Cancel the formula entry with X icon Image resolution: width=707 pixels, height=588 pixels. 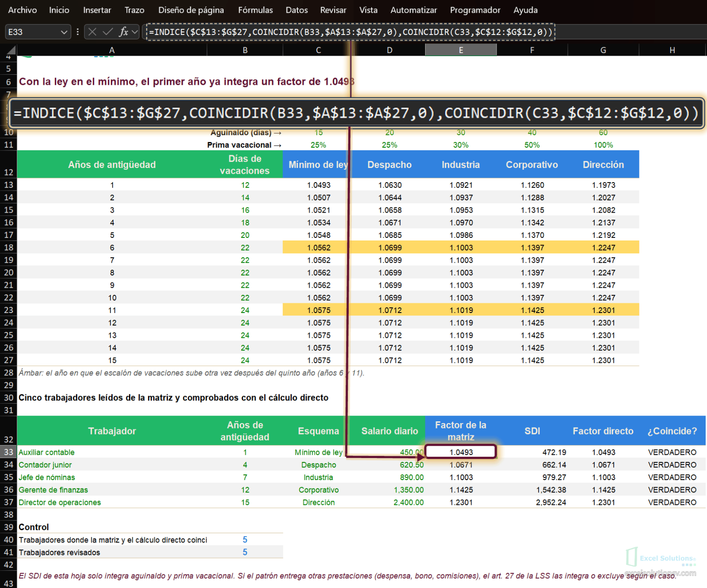coord(92,32)
